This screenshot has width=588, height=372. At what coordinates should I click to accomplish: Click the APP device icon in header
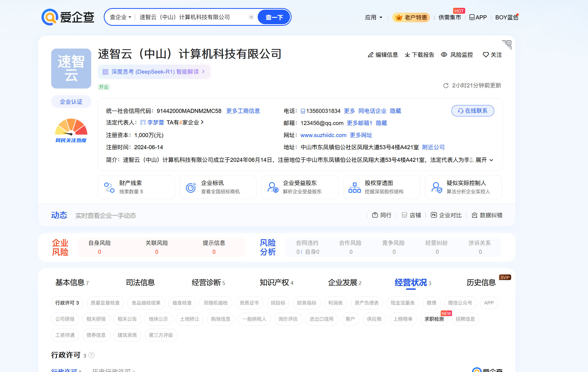point(472,17)
